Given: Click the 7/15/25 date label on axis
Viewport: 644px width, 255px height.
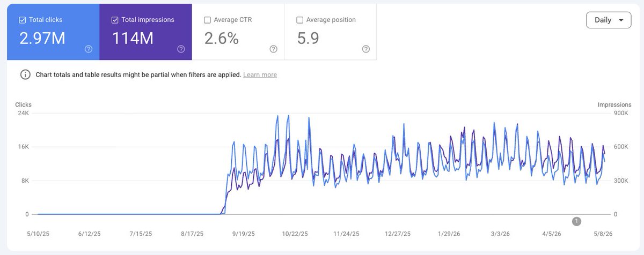Looking at the screenshot, I should pyautogui.click(x=141, y=234).
